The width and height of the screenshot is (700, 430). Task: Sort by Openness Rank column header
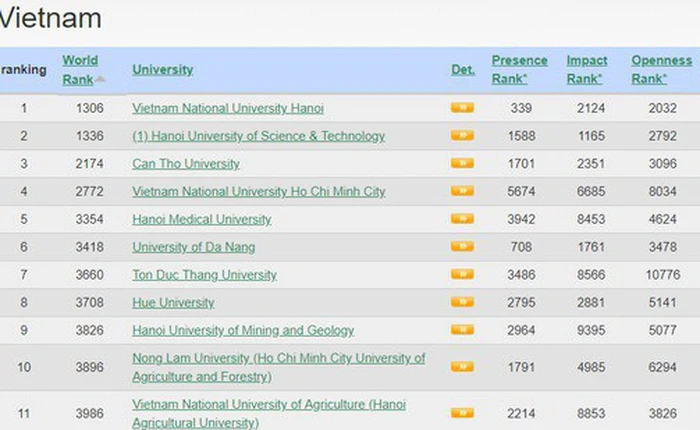click(661, 70)
